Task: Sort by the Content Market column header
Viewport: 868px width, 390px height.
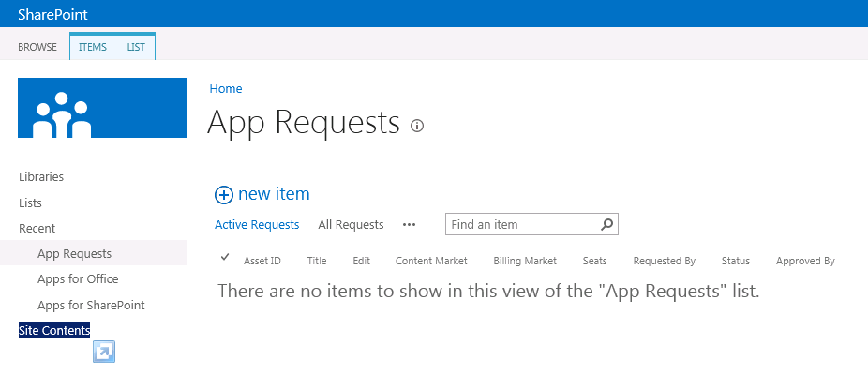Action: (x=431, y=261)
